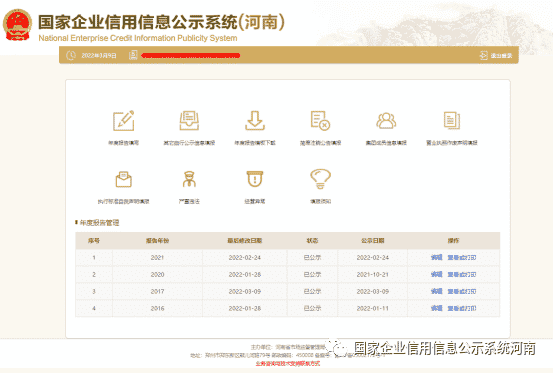
Task: Click the 报告年份 column header
Action: [x=157, y=240]
